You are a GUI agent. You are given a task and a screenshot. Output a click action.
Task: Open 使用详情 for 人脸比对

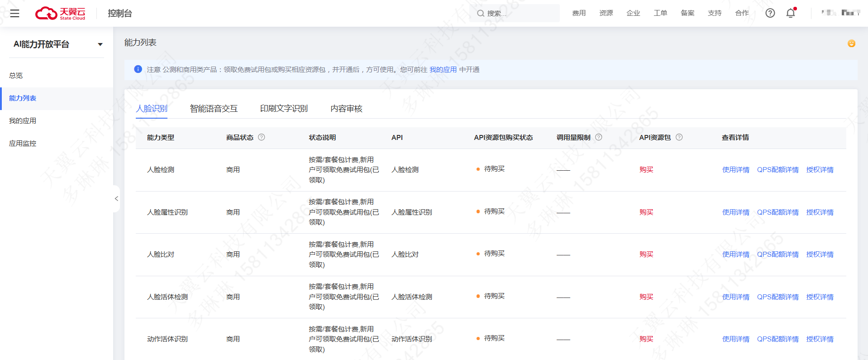[736, 254]
